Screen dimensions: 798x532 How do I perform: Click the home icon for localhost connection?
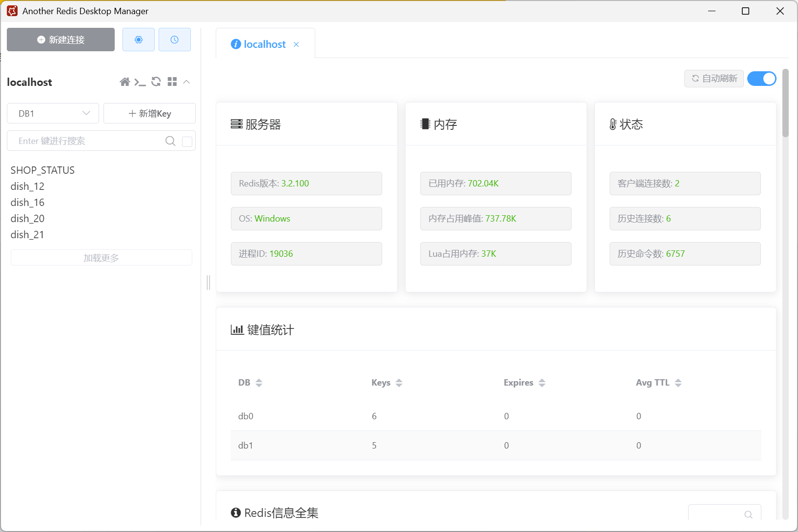tap(125, 82)
